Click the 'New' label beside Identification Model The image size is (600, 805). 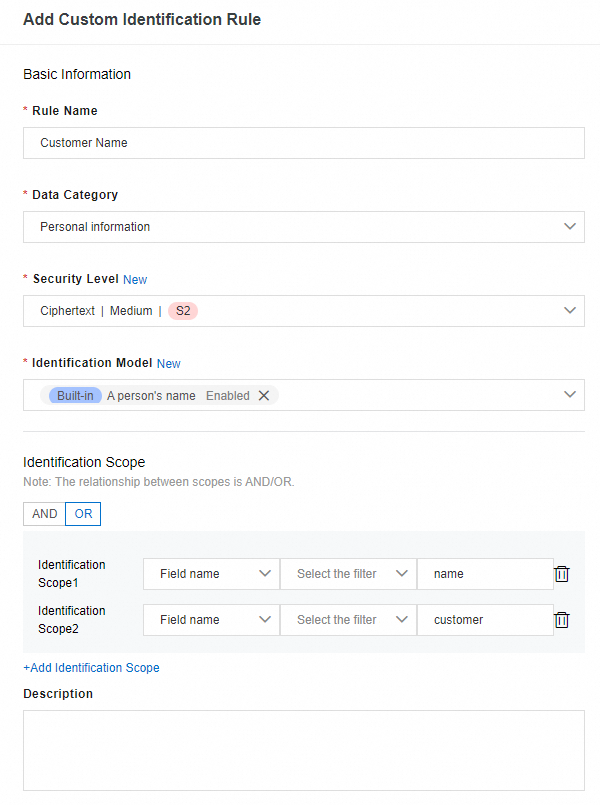click(x=168, y=364)
